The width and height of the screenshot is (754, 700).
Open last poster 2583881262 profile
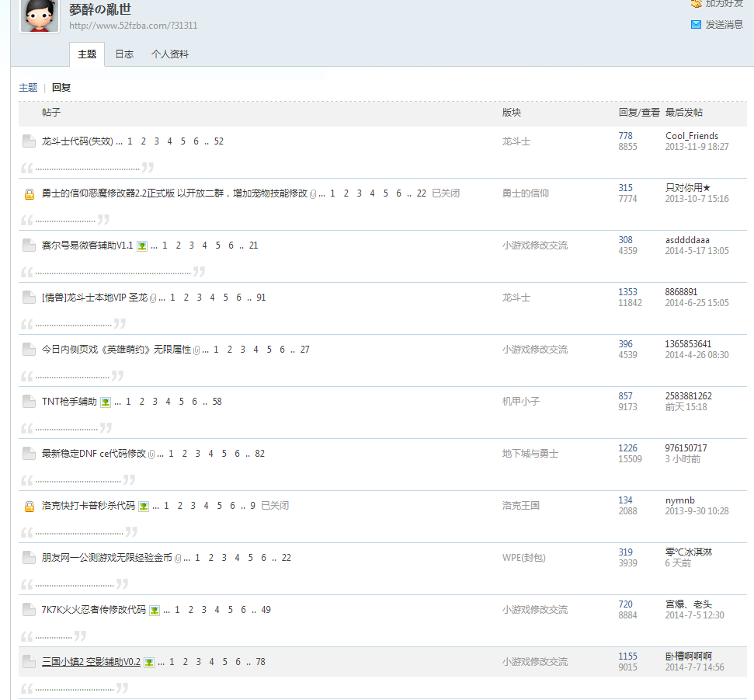688,396
